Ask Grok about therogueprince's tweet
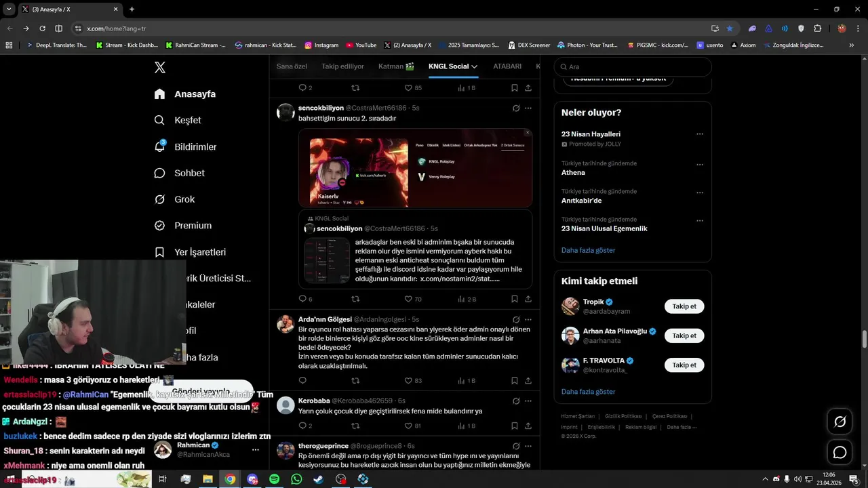Screen dimensions: 868x488 point(516,446)
